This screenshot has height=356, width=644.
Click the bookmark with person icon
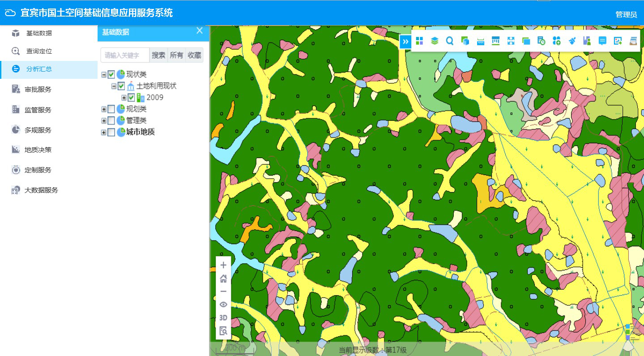coord(587,41)
